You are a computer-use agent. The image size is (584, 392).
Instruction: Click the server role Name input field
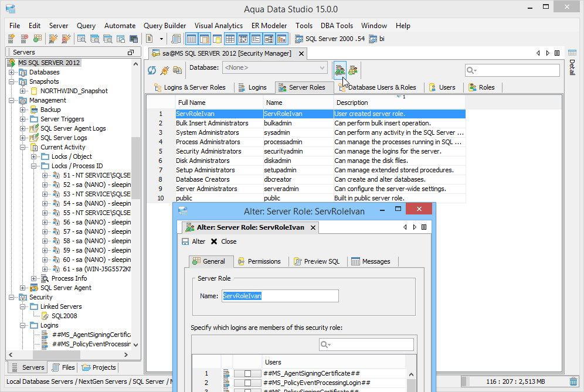280,296
